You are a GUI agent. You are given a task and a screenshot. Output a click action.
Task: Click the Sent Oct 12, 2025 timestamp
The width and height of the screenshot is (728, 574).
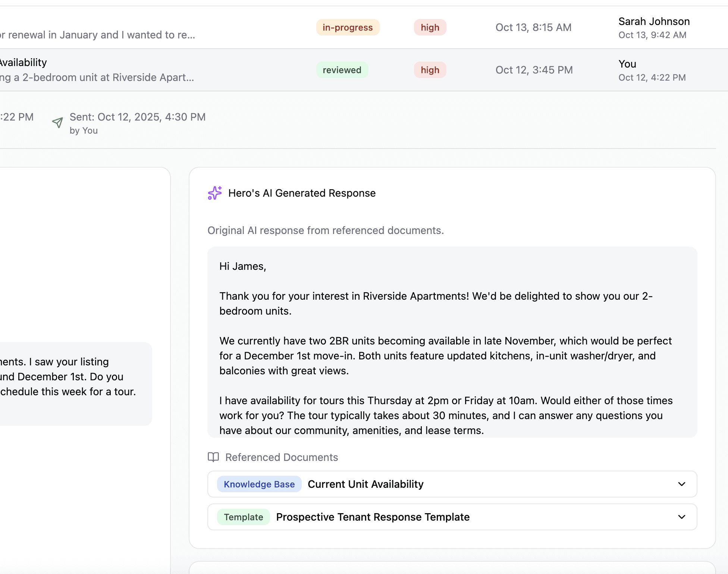137,117
